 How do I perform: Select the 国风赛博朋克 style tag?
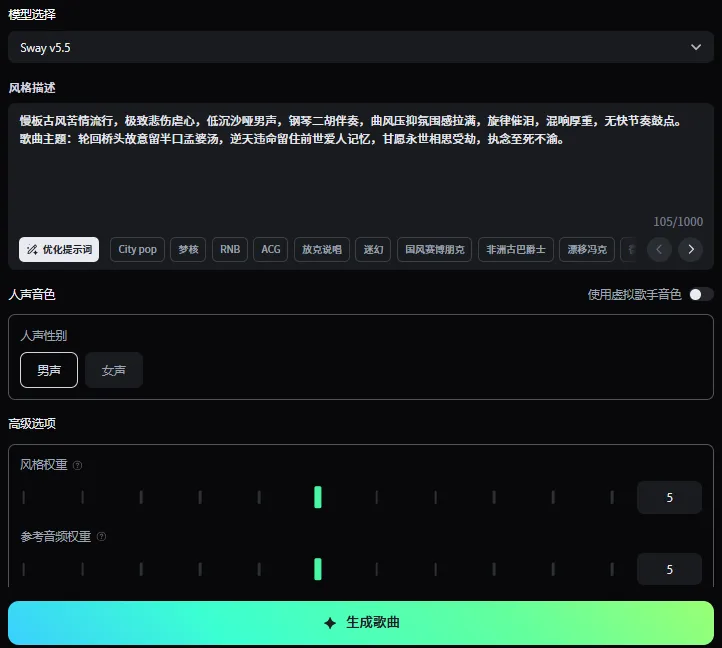[x=435, y=250]
